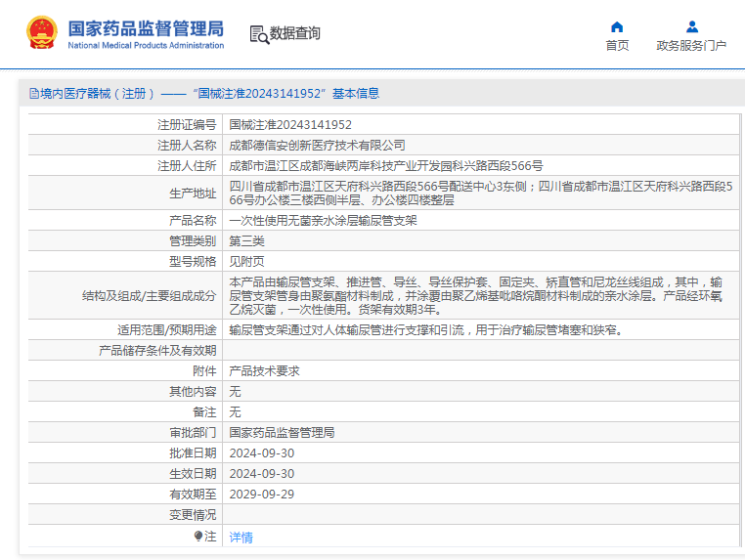Click the 注册人住所 row label
Viewport: 745px width, 560px height.
[187, 166]
